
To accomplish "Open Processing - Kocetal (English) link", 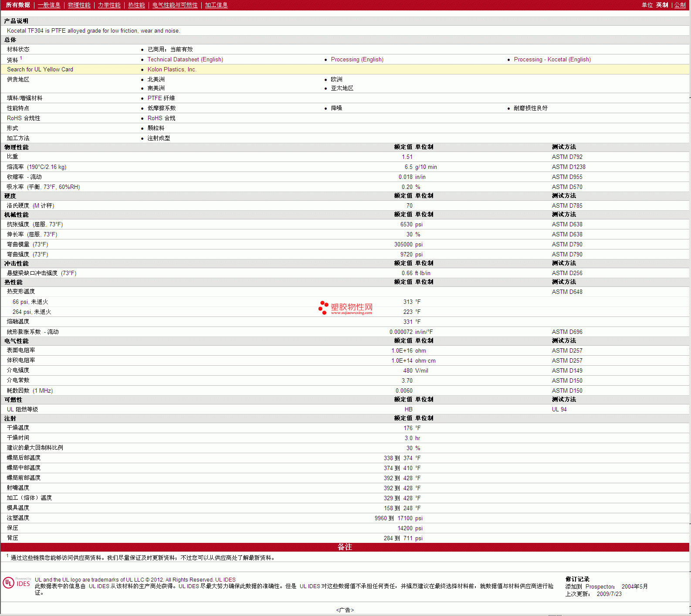I will (552, 60).
